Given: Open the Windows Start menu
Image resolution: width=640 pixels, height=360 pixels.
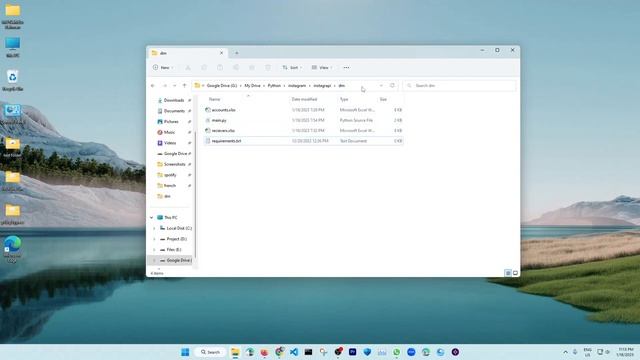Looking at the screenshot, I should (x=185, y=352).
